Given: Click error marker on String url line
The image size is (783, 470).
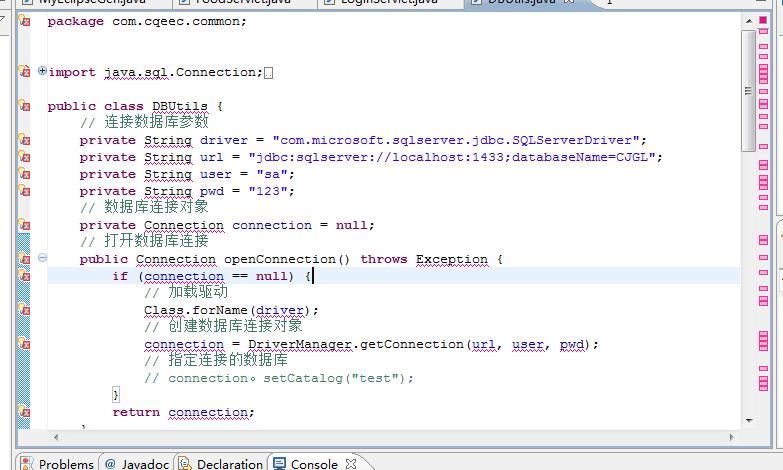Looking at the screenshot, I should point(24,156).
